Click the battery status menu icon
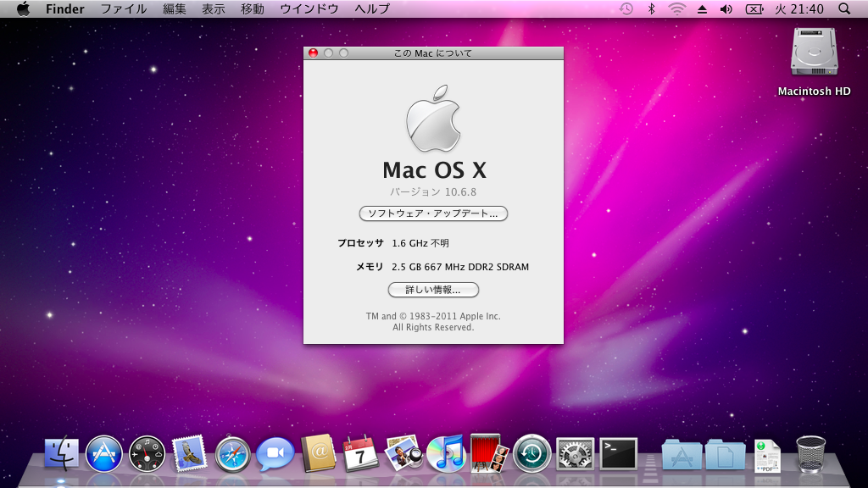The image size is (868, 488). point(754,8)
